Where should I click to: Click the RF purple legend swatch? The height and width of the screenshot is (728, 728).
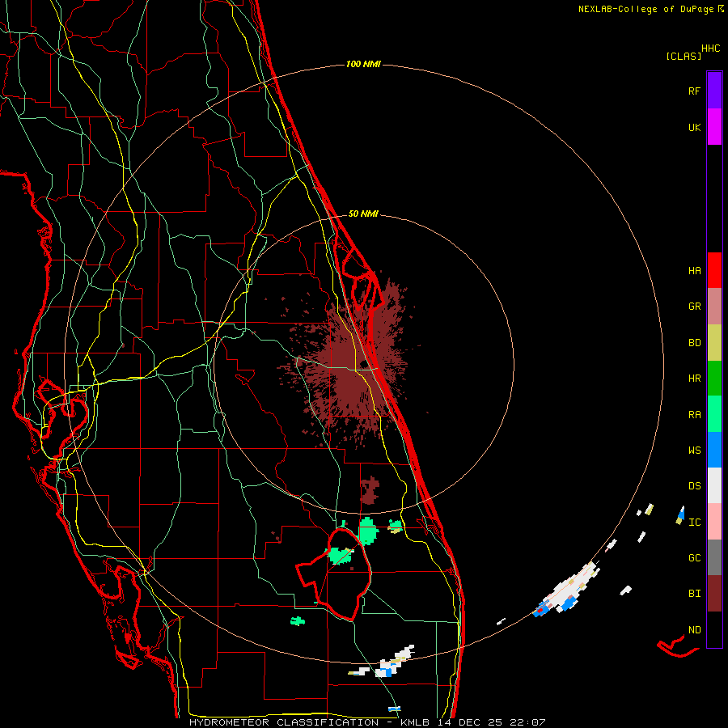coord(714,91)
